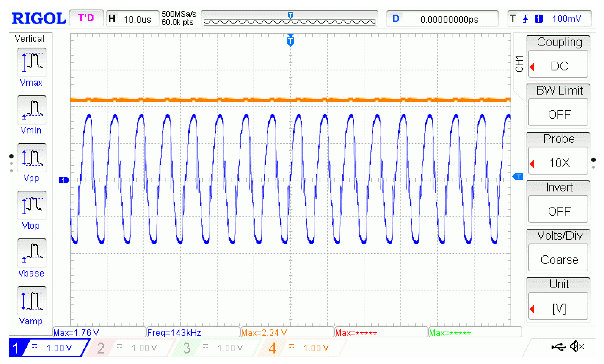The height and width of the screenshot is (364, 604).
Task: Select channel 2 tab
Action: (131, 348)
